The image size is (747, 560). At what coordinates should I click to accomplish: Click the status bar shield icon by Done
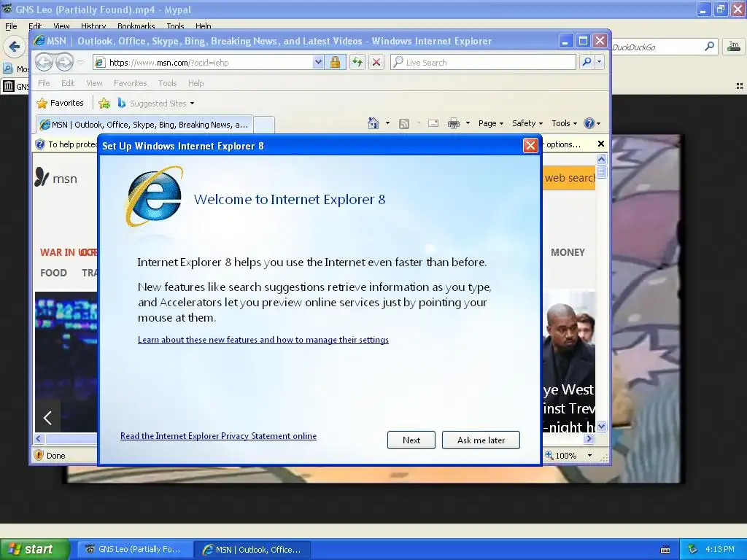[39, 455]
